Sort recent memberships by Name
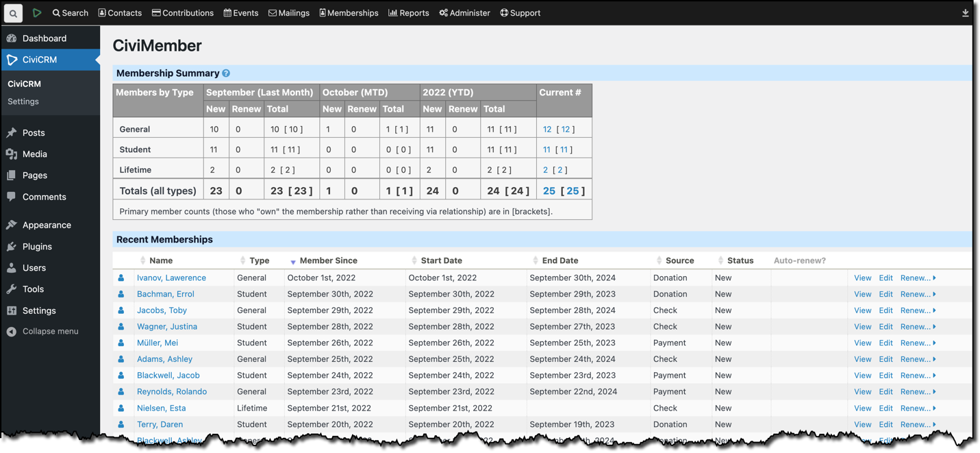This screenshot has height=453, width=980. (x=161, y=260)
